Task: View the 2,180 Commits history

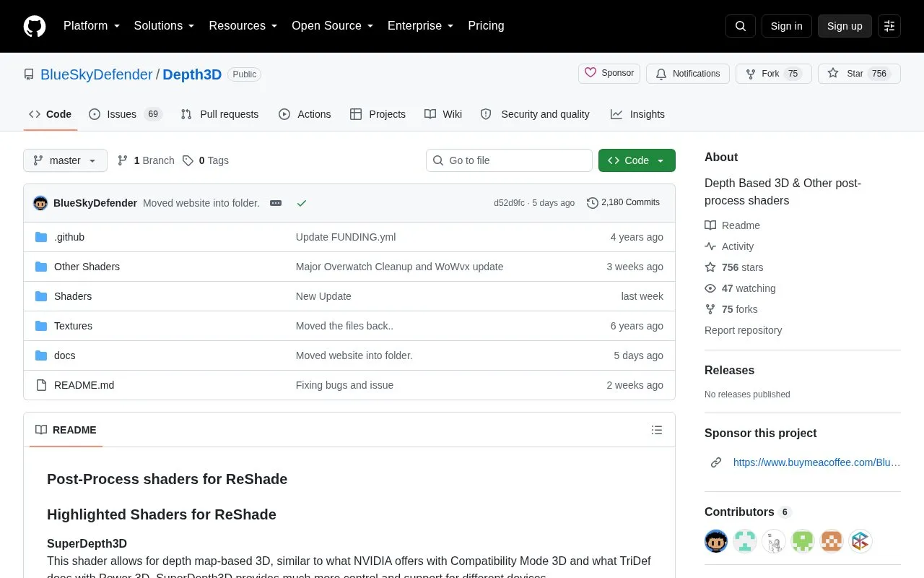Action: pyautogui.click(x=624, y=203)
